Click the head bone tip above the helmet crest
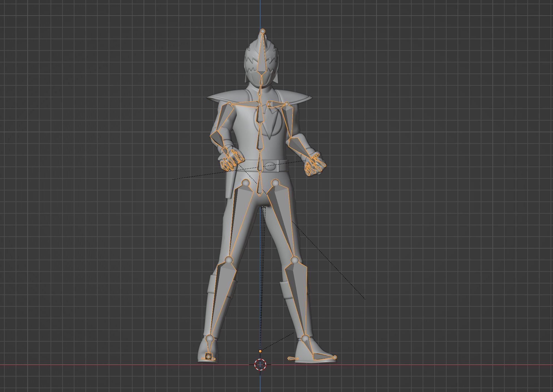The width and height of the screenshot is (553, 392). 263,31
